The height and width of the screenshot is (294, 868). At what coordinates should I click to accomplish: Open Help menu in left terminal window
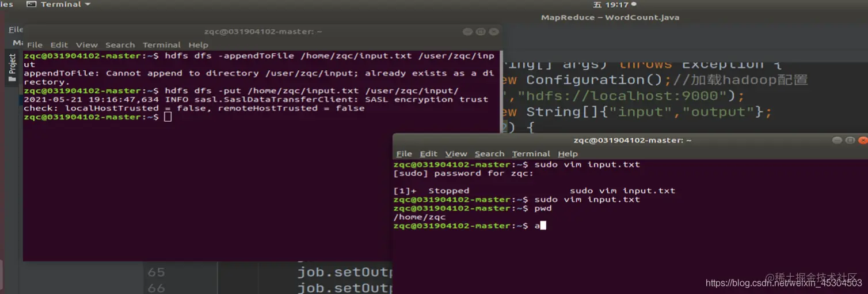pyautogui.click(x=199, y=45)
